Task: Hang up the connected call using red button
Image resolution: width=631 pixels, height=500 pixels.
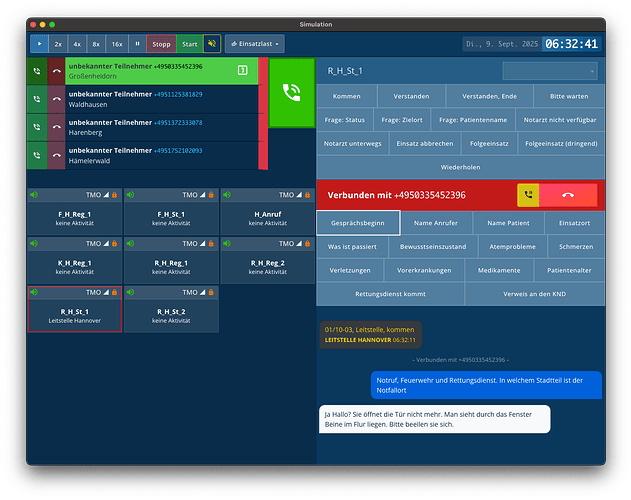Action: [568, 195]
